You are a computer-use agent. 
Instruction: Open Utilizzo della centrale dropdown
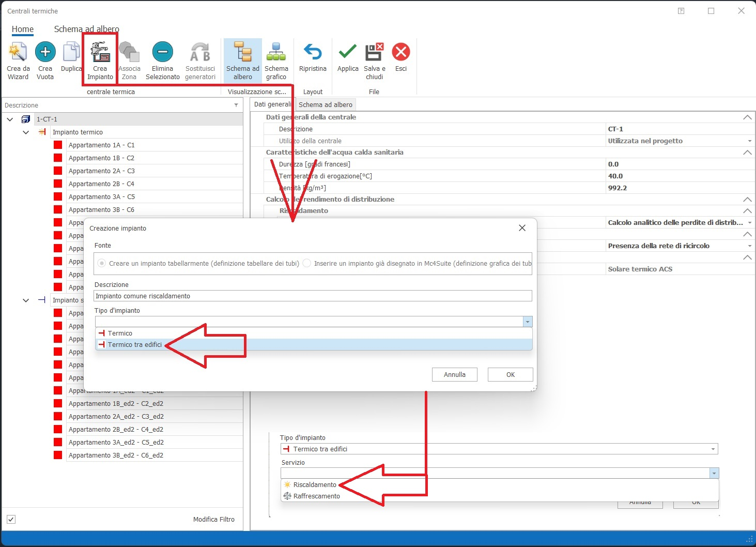pos(749,141)
